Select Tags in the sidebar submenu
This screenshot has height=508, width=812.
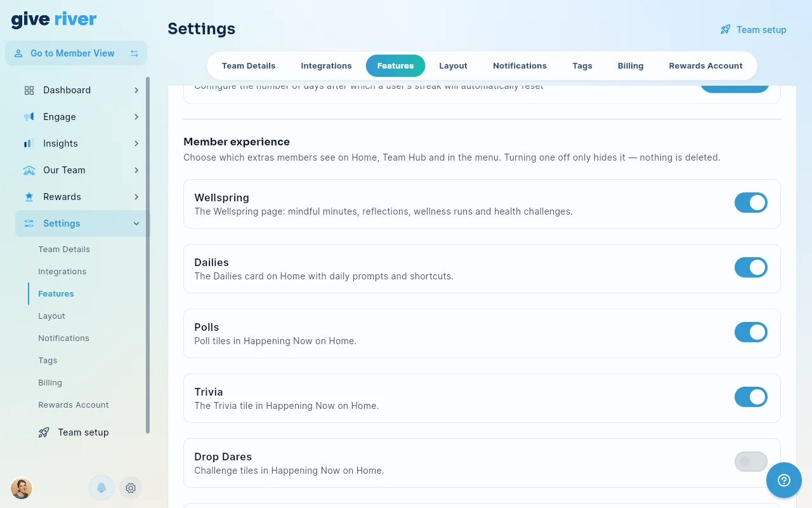click(x=48, y=360)
